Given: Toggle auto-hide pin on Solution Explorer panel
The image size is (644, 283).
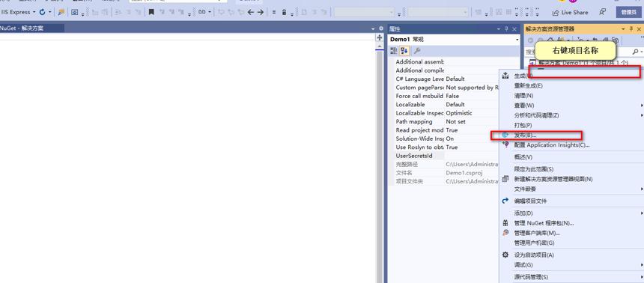Looking at the screenshot, I should (x=631, y=29).
